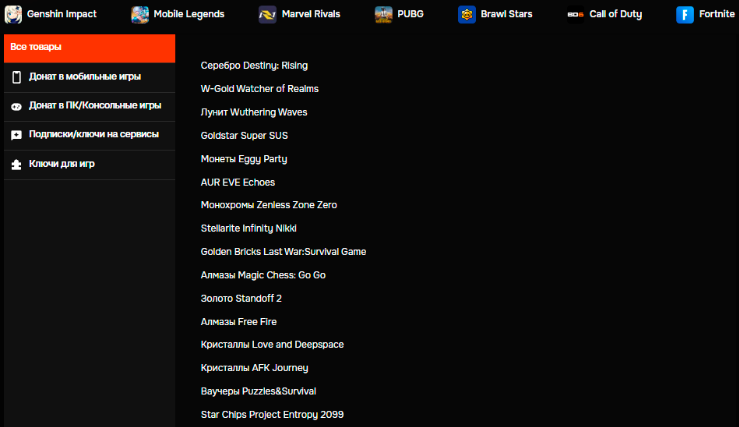Screen dimensions: 739x427
Task: Click the Mobile Legends game icon
Action: (140, 15)
